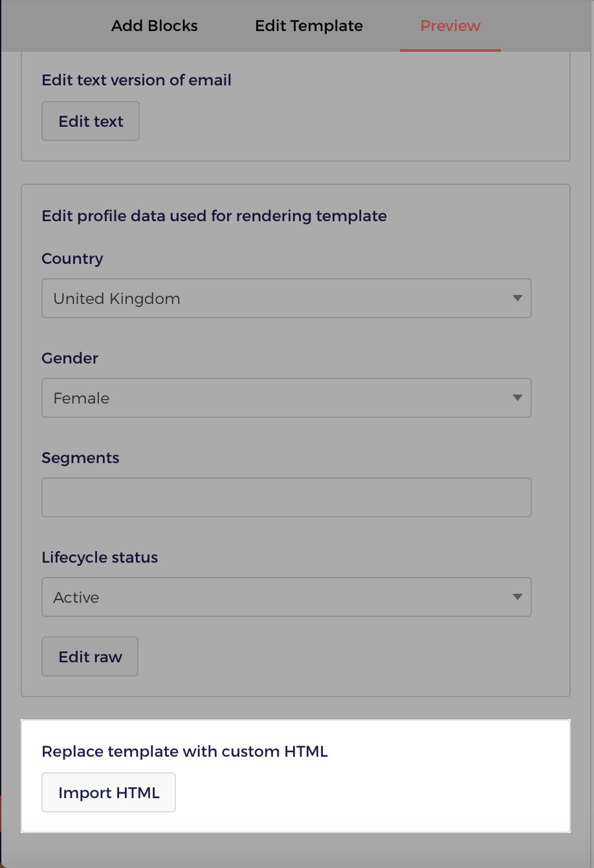This screenshot has width=594, height=868.
Task: Click the Import HTML button
Action: pyautogui.click(x=109, y=792)
